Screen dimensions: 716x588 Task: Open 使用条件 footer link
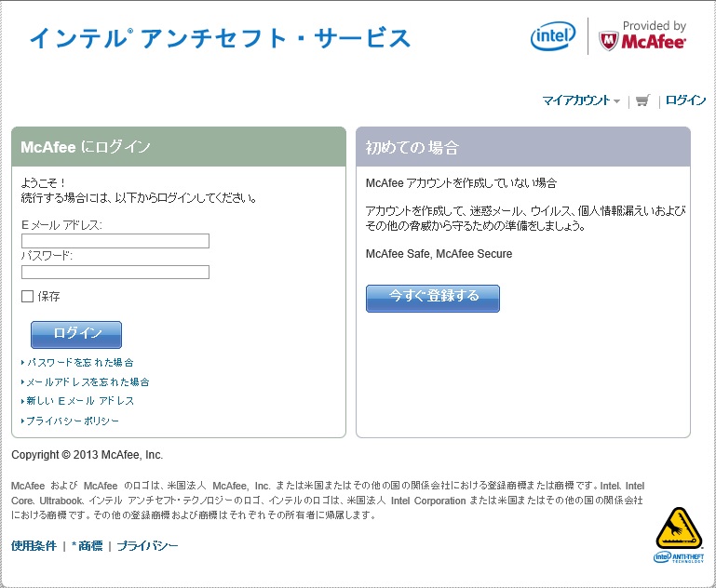pos(34,545)
